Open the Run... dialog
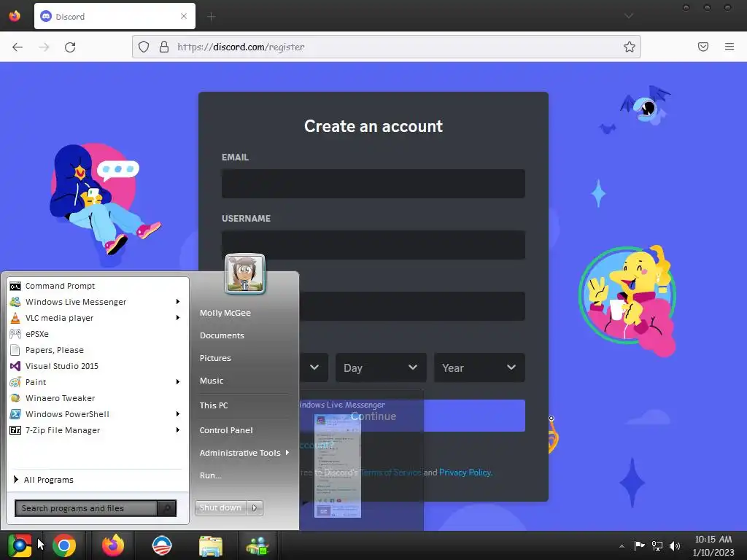This screenshot has height=560, width=747. point(211,475)
